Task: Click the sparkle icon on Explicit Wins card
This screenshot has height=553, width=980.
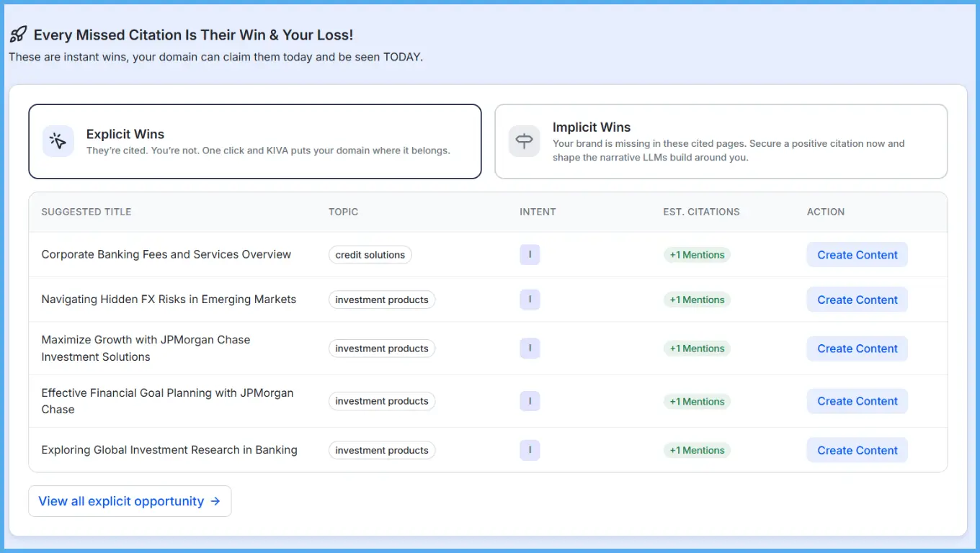Action: click(58, 140)
